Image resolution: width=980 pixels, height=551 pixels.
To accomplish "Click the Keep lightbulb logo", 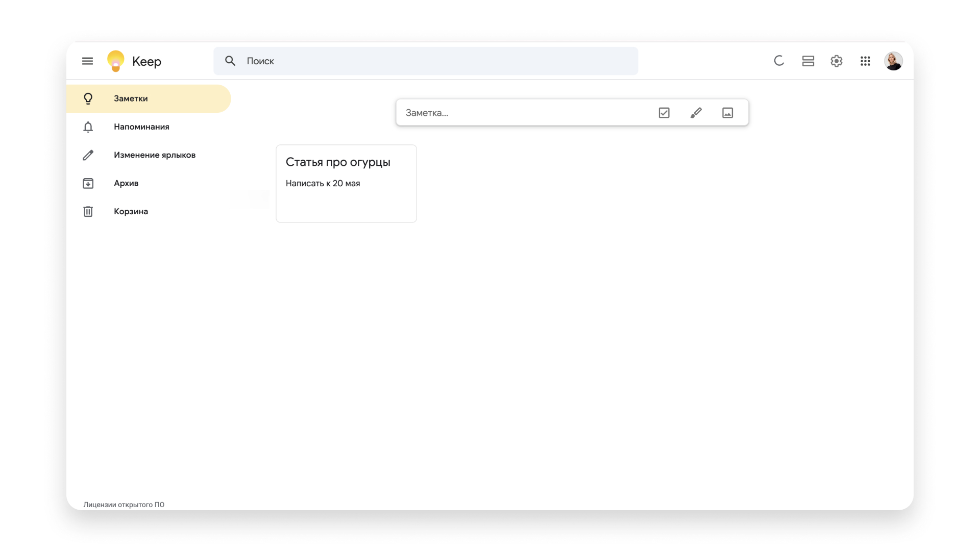I will pos(116,61).
